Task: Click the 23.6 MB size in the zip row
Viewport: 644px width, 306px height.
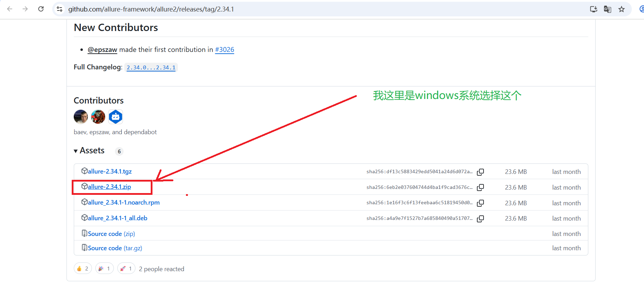Action: click(516, 188)
